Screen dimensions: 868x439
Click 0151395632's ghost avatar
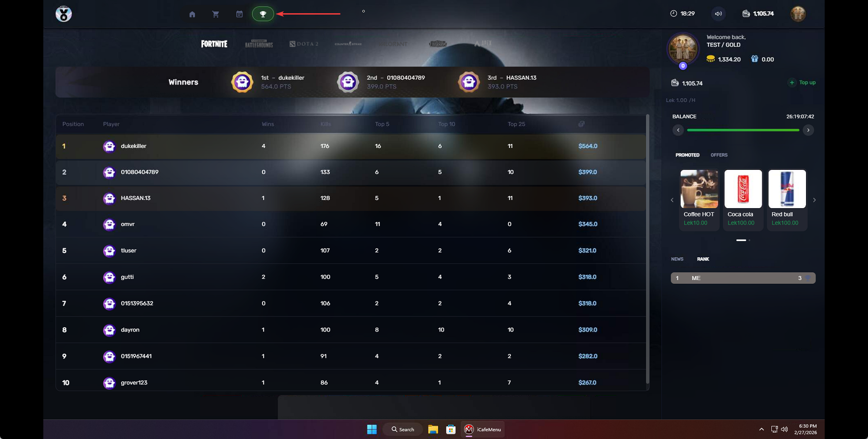[109, 303]
